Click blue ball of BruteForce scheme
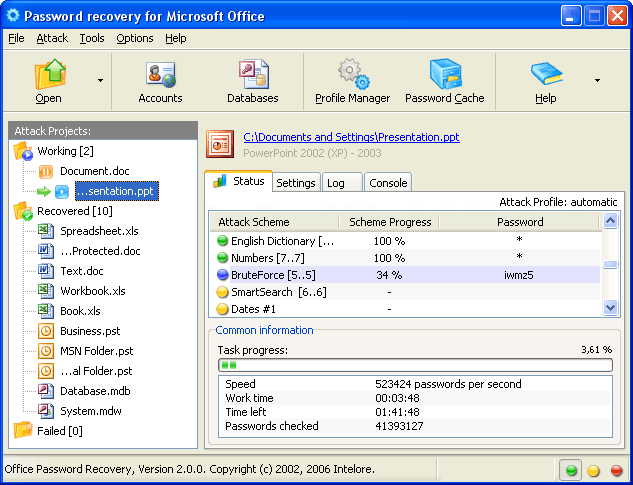This screenshot has width=633, height=485. tap(222, 275)
